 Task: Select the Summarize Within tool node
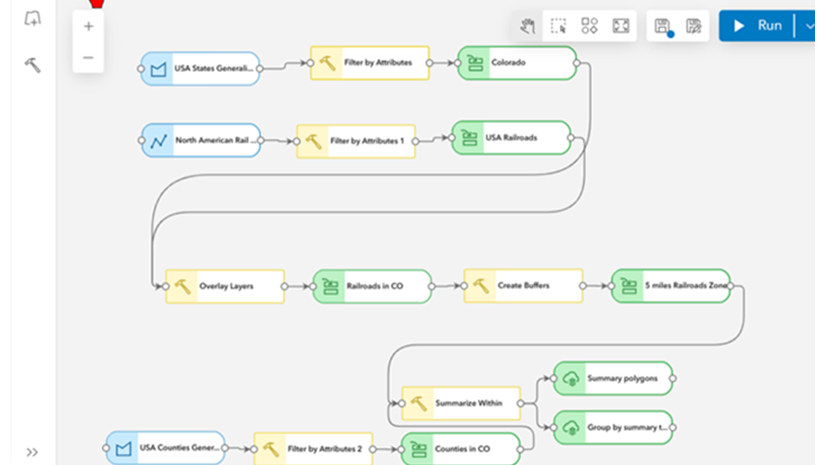coord(461,403)
